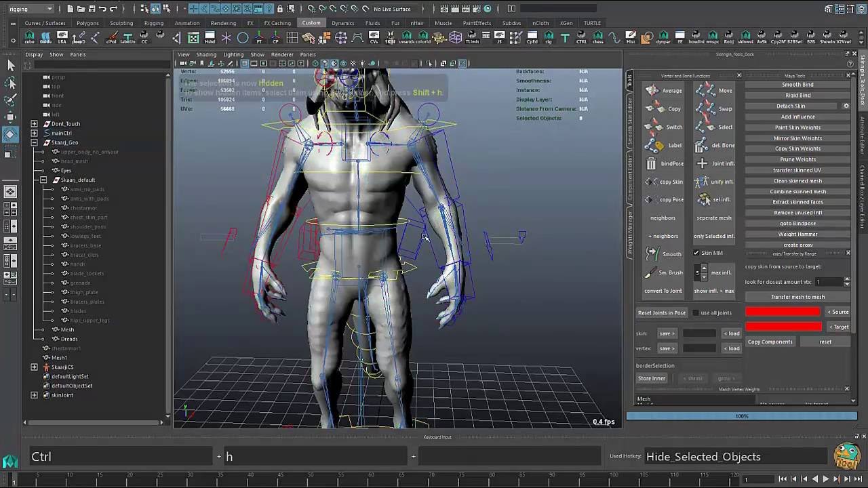The image size is (868, 488).
Task: Open the viewport Renderer menu
Action: point(282,54)
